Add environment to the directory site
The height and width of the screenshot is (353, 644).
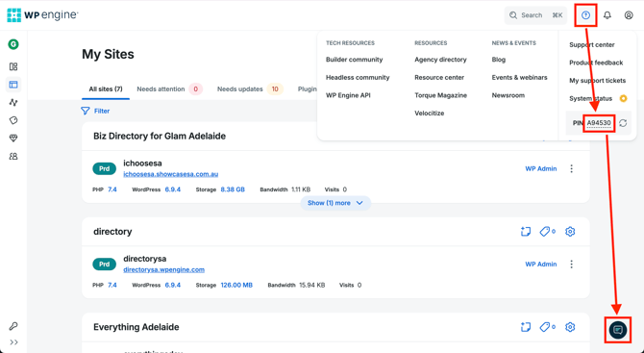coord(526,232)
